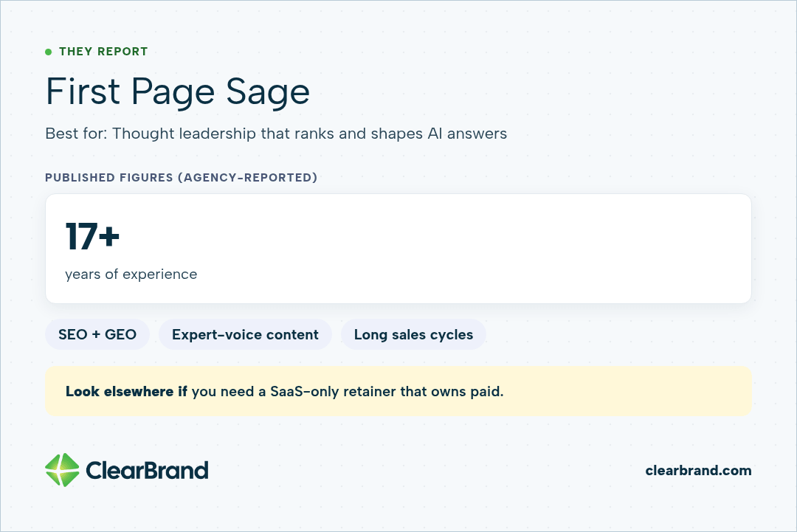797x532 pixels.
Task: Click the ClearBrand green diamond logo icon
Action: [62, 470]
